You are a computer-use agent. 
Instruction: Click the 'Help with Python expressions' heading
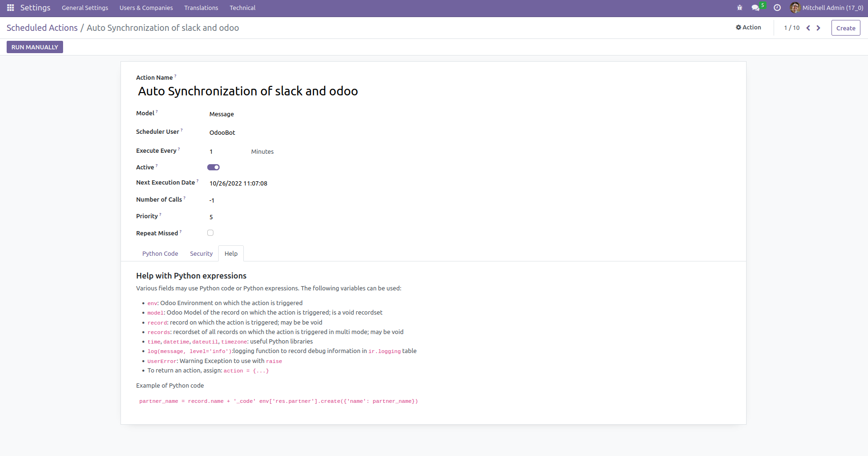pyautogui.click(x=191, y=276)
